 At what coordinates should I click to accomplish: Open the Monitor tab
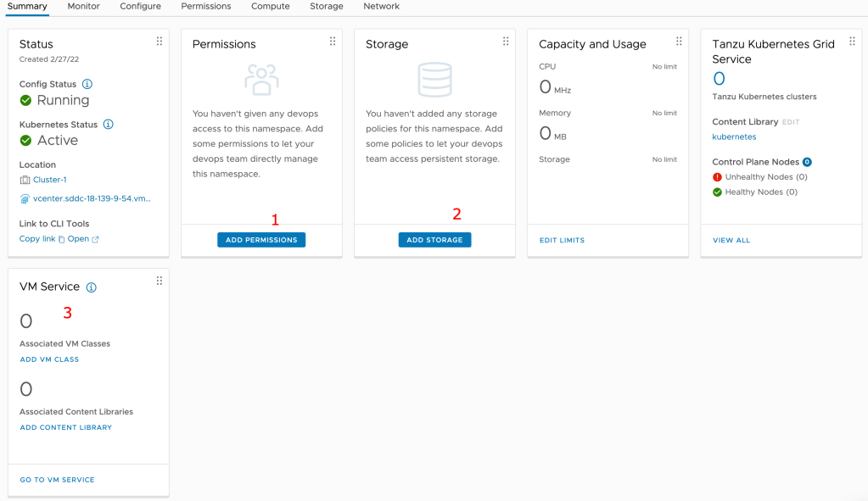click(x=83, y=7)
